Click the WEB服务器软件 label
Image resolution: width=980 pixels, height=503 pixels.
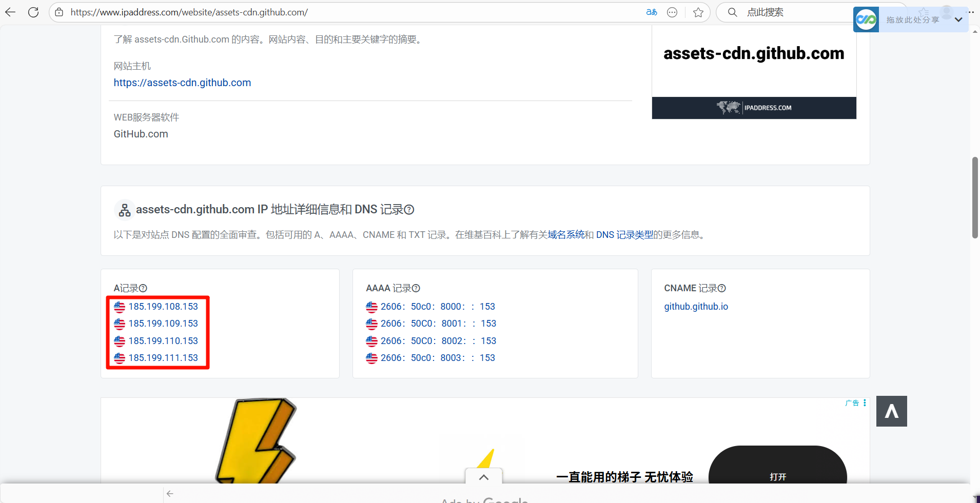coord(146,117)
